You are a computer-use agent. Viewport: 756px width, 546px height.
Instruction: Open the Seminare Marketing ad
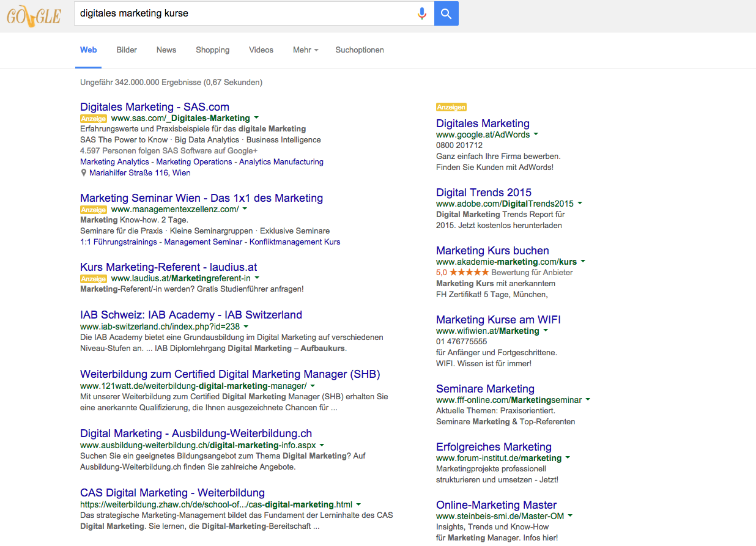pyautogui.click(x=485, y=389)
